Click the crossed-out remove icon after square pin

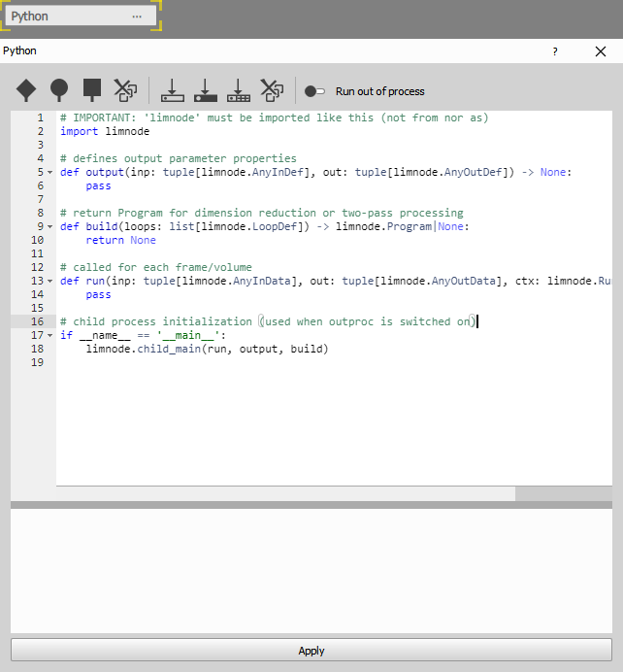click(125, 90)
